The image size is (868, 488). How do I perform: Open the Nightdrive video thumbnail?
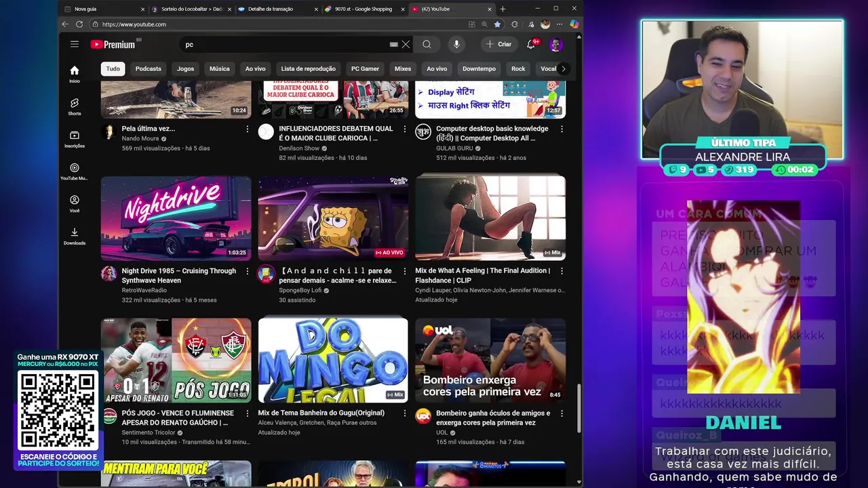pyautogui.click(x=176, y=218)
